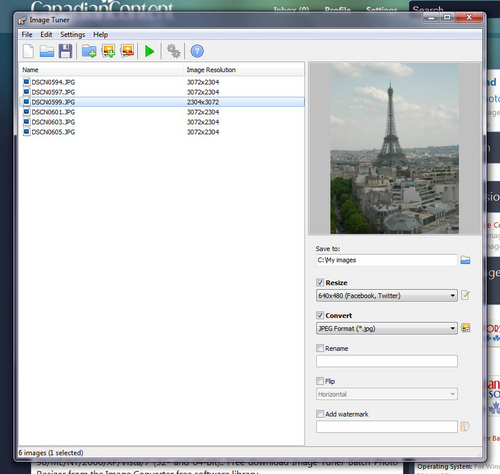
Task: Open options via the gears icon
Action: coord(173,51)
